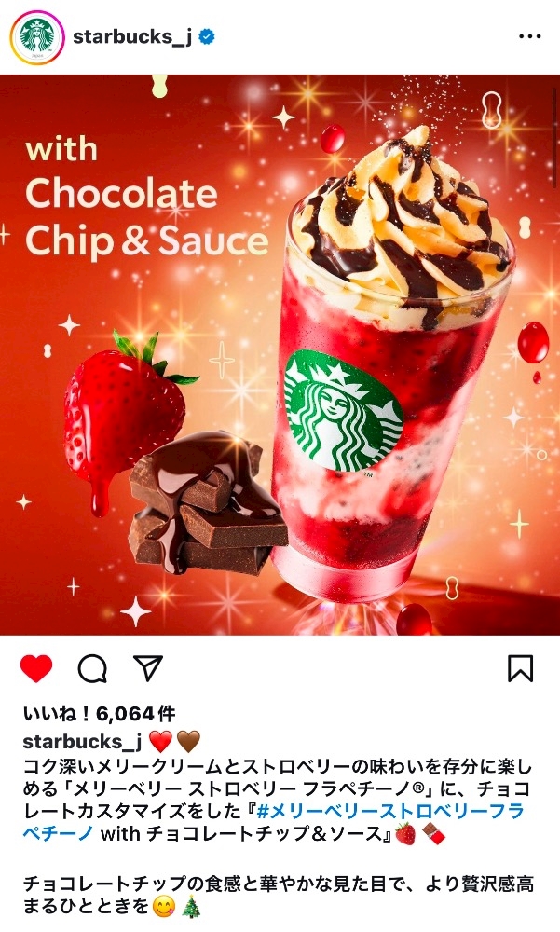Tap the red heart emoji beside username
The height and width of the screenshot is (932, 560).
160,742
